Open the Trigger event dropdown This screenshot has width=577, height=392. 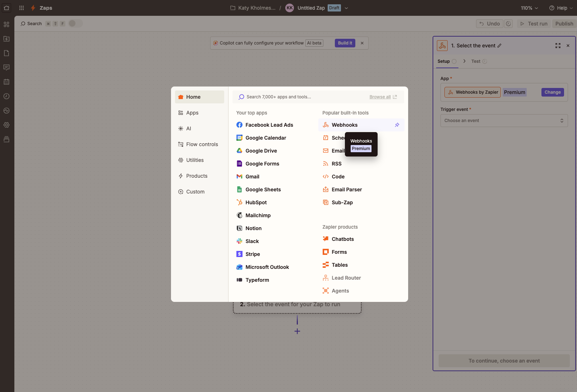tap(504, 121)
